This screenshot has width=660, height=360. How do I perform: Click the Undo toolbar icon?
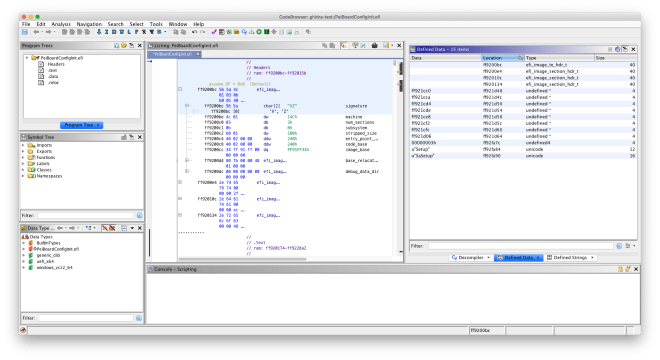tap(194, 32)
